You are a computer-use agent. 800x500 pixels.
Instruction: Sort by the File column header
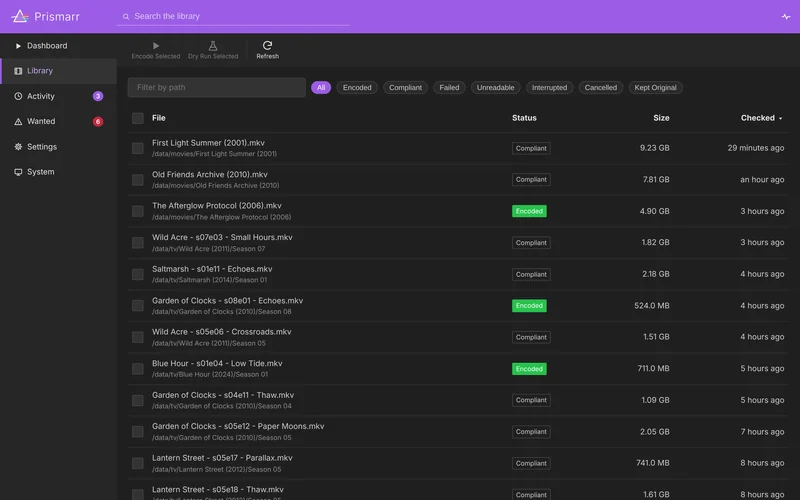[x=159, y=118]
